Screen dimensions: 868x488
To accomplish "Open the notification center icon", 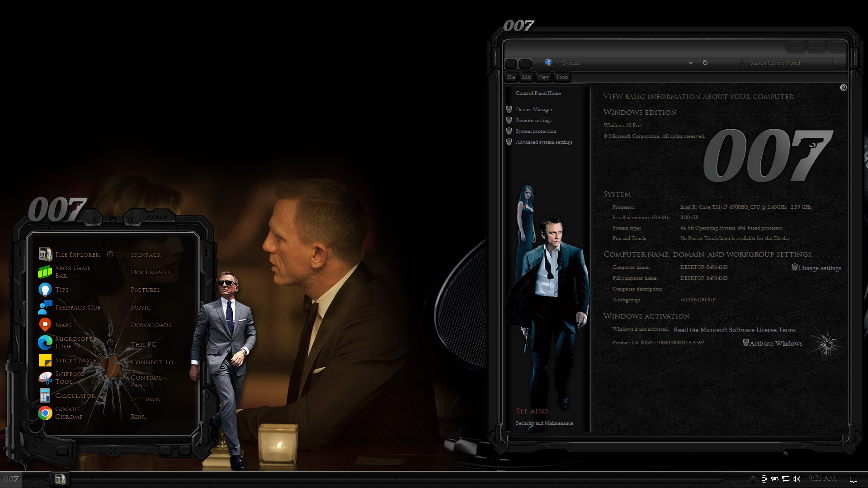I will coord(854,479).
